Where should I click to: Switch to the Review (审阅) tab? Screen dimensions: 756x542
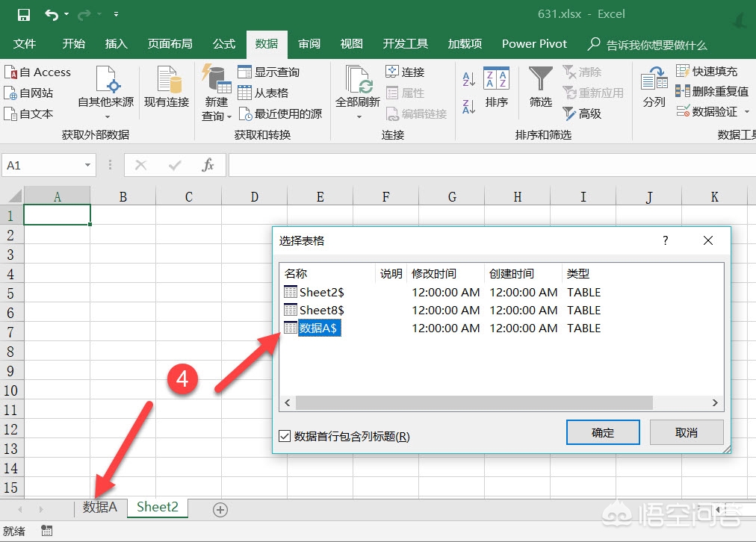[309, 44]
